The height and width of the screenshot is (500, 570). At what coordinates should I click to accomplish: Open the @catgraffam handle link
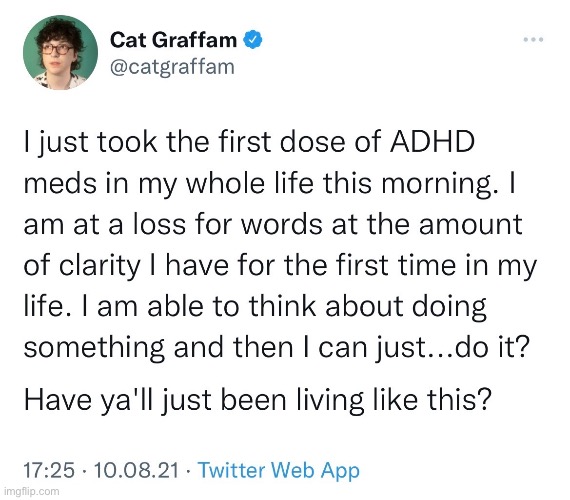click(x=172, y=67)
